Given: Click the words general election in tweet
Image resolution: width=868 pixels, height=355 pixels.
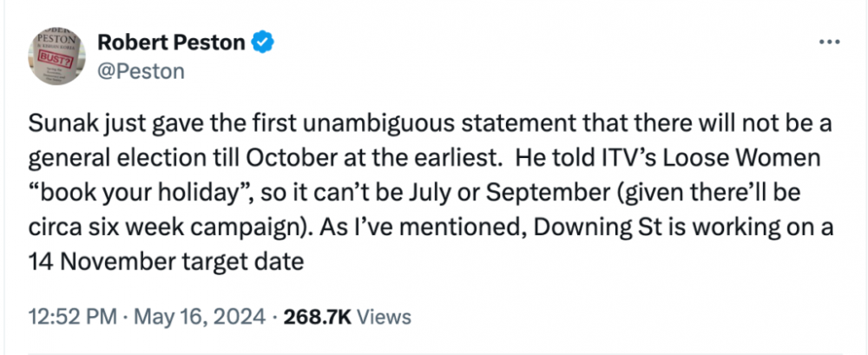Looking at the screenshot, I should [116, 159].
